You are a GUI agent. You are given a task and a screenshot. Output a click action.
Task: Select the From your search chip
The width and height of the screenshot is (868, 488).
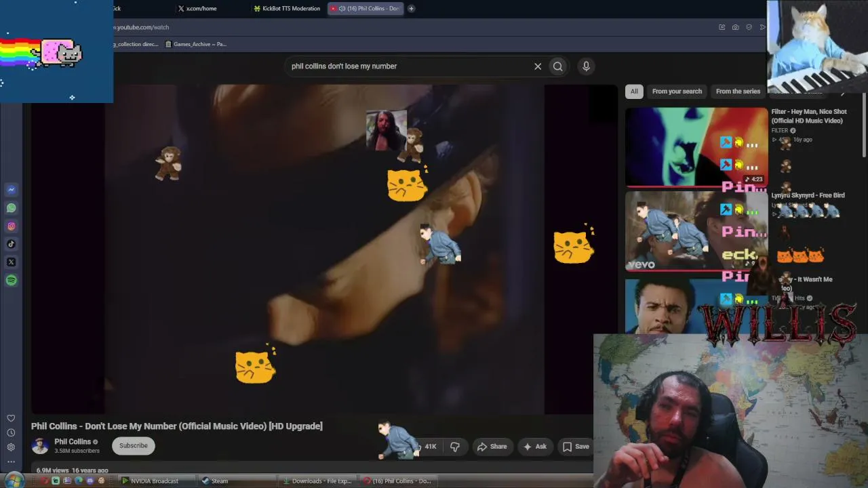[x=677, y=91]
